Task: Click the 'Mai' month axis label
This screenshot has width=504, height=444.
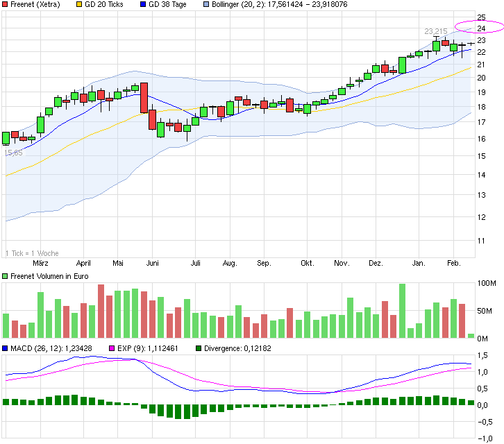Action: tap(118, 263)
